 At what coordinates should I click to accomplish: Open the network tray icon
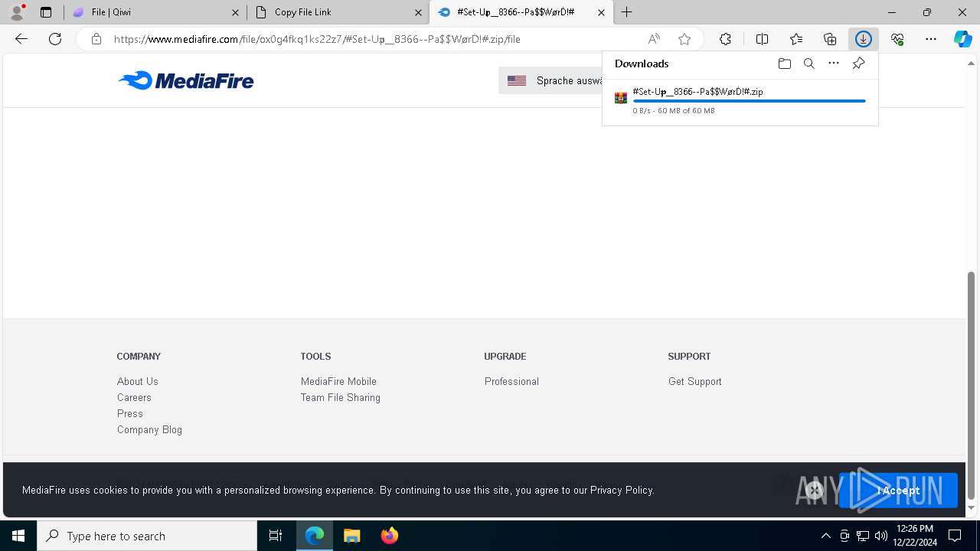[x=863, y=536]
